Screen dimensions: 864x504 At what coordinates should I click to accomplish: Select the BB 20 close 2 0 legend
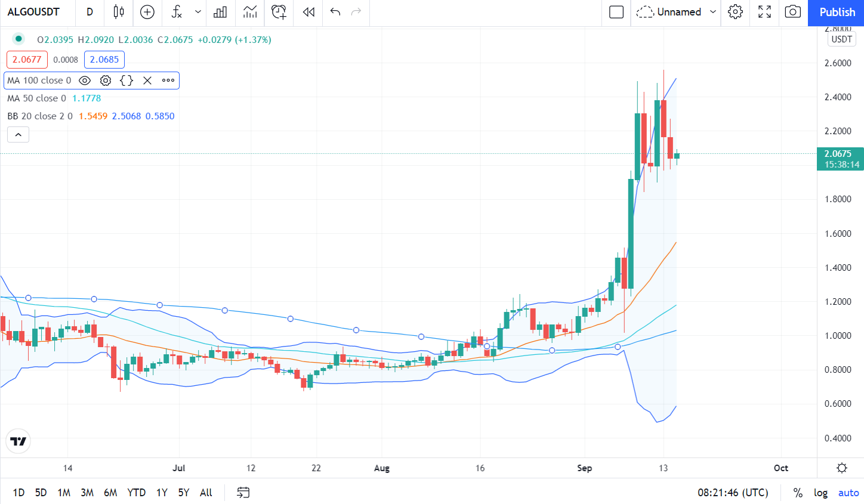click(x=39, y=116)
